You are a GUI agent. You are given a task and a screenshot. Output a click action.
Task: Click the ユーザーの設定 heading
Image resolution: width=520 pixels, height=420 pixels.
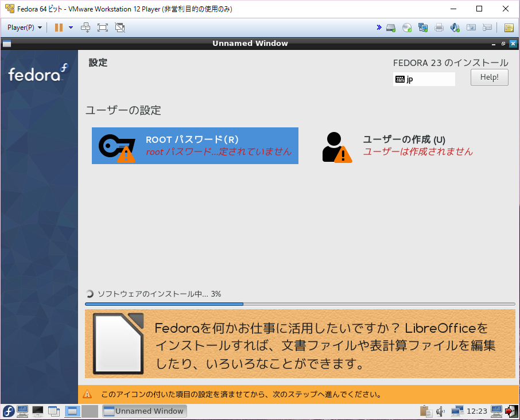pos(123,110)
